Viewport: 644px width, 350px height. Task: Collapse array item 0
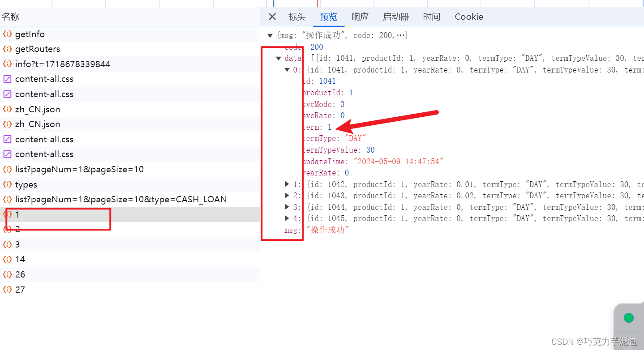pyautogui.click(x=288, y=70)
